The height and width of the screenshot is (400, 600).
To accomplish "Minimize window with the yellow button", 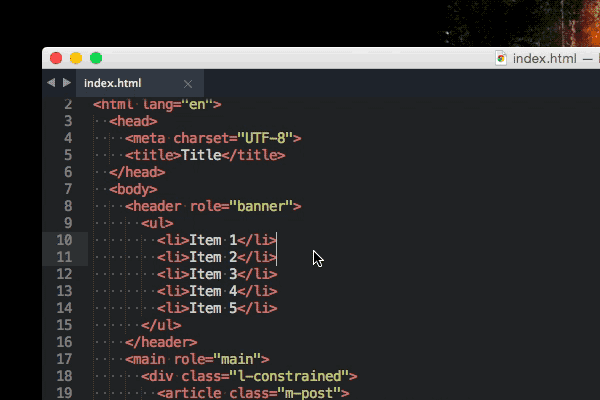I will pyautogui.click(x=76, y=58).
